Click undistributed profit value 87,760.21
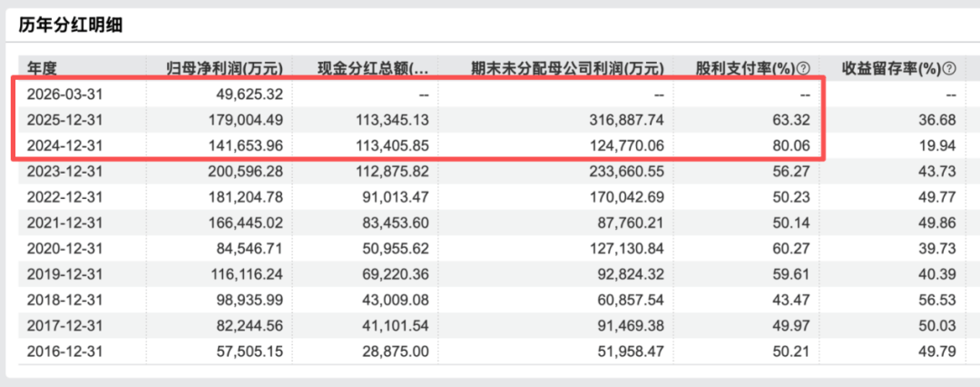980x387 pixels. click(632, 223)
